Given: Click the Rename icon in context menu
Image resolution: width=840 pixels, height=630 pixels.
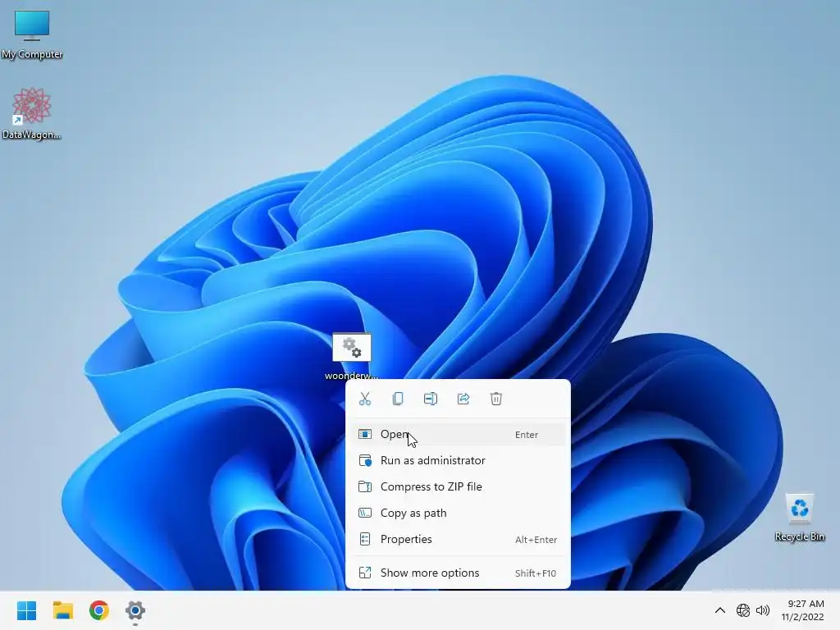Looking at the screenshot, I should click(x=431, y=399).
